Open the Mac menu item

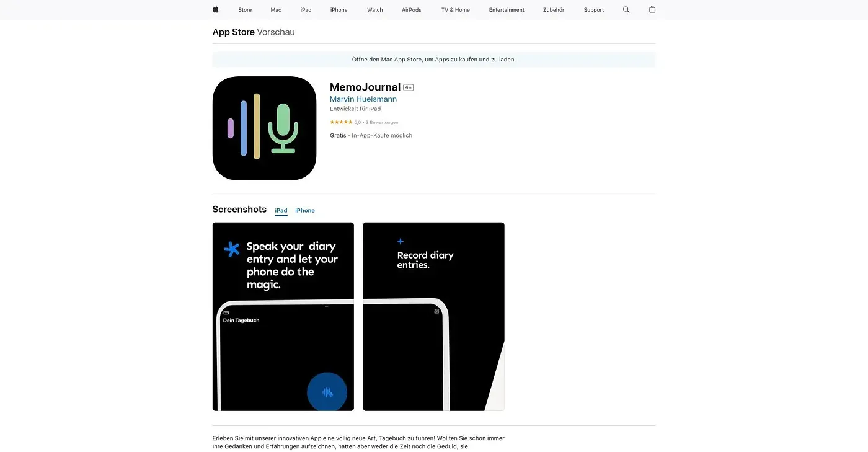[x=276, y=10]
